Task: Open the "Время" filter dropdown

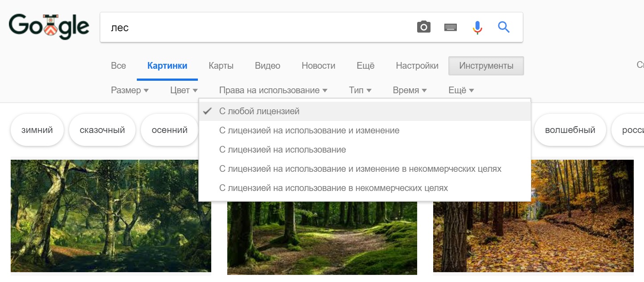Action: click(x=410, y=91)
